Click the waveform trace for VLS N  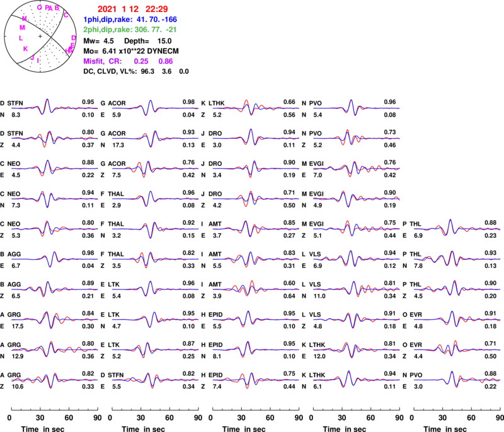357,289
